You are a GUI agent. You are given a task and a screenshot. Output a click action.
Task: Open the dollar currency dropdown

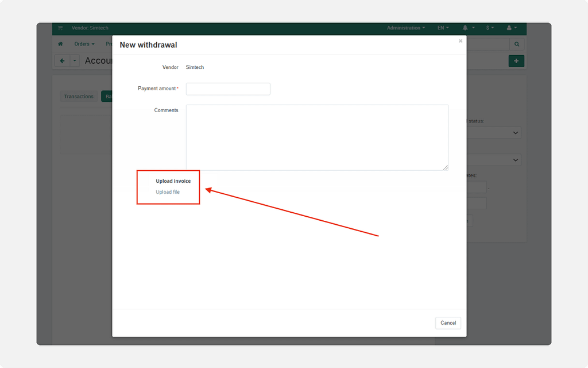pos(490,28)
